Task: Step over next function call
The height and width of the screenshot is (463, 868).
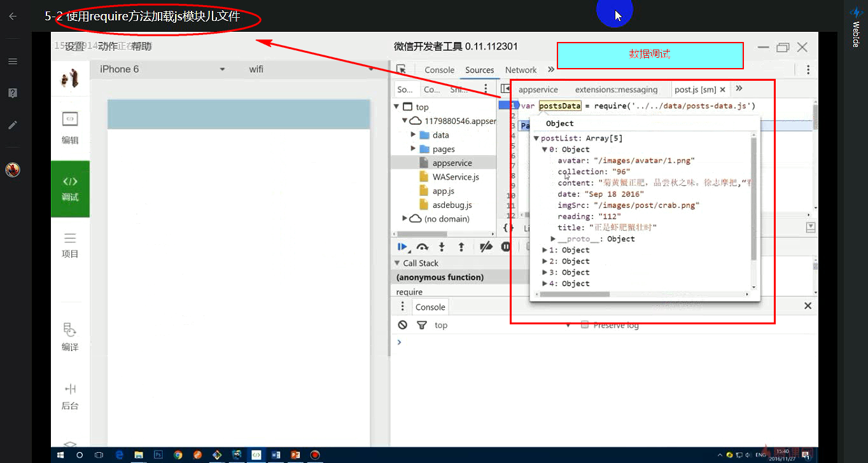Action: [x=422, y=247]
